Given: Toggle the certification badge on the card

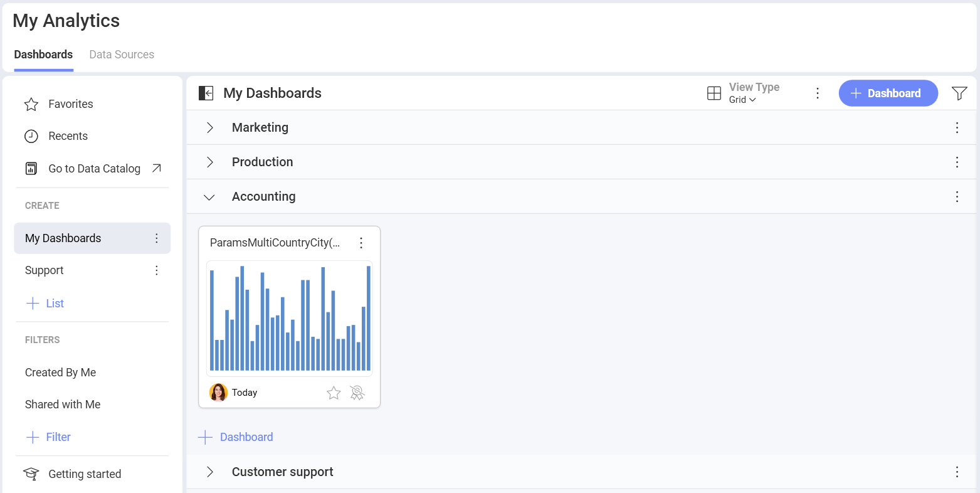Looking at the screenshot, I should (x=357, y=393).
